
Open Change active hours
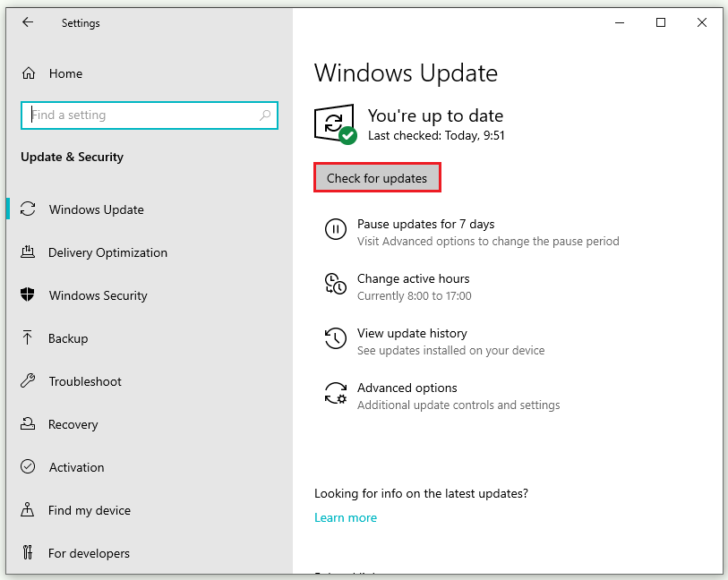(413, 278)
